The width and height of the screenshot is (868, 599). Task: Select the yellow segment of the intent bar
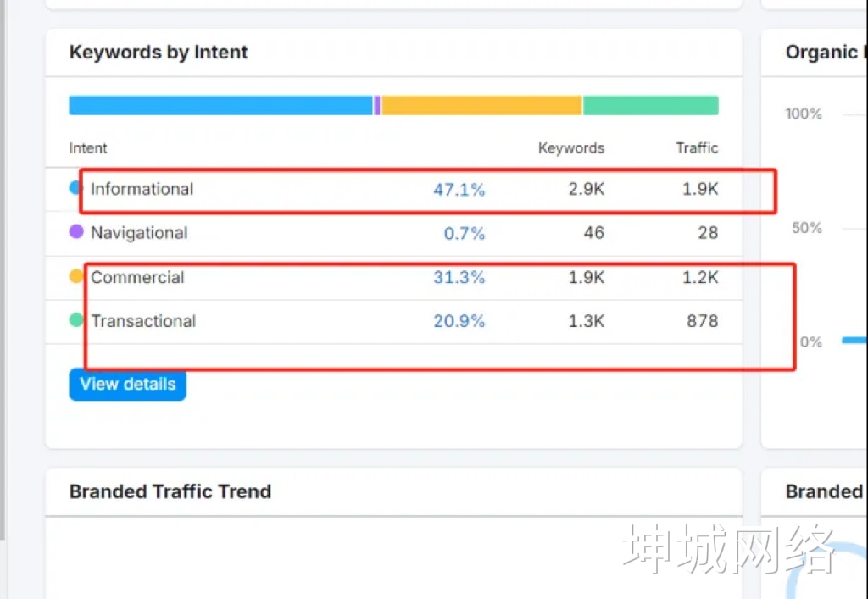[x=481, y=105]
